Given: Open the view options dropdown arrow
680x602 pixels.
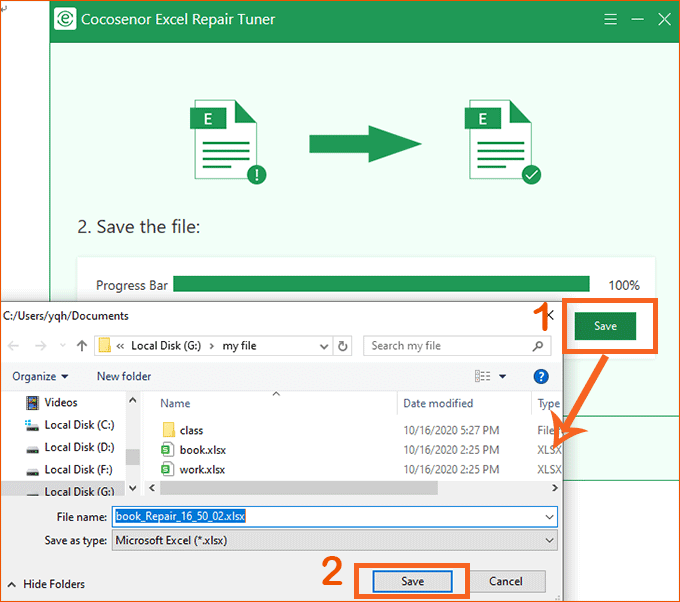Looking at the screenshot, I should pyautogui.click(x=502, y=376).
